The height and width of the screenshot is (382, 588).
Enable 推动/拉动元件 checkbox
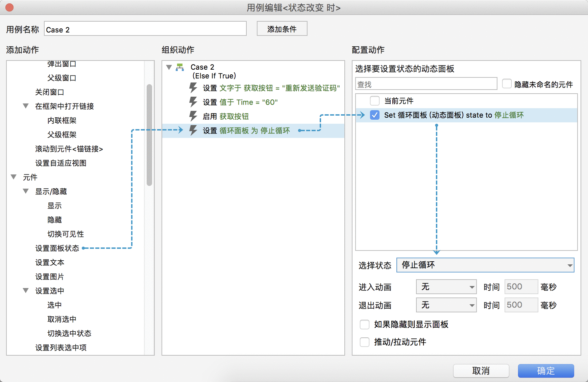[365, 342]
